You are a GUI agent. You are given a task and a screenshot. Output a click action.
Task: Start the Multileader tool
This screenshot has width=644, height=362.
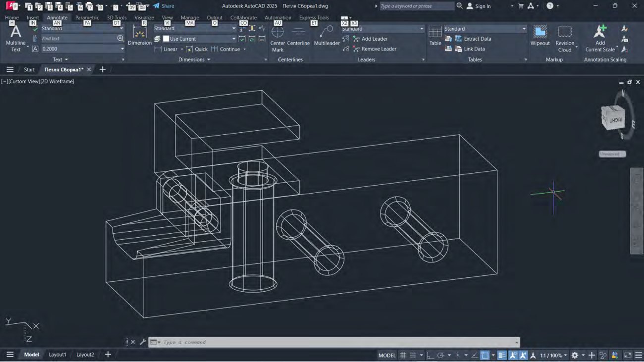326,36
